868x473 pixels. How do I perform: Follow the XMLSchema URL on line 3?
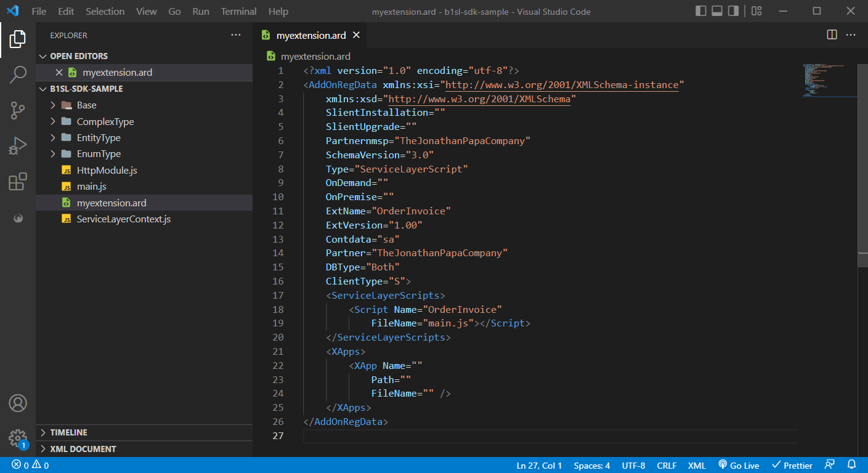(x=480, y=99)
